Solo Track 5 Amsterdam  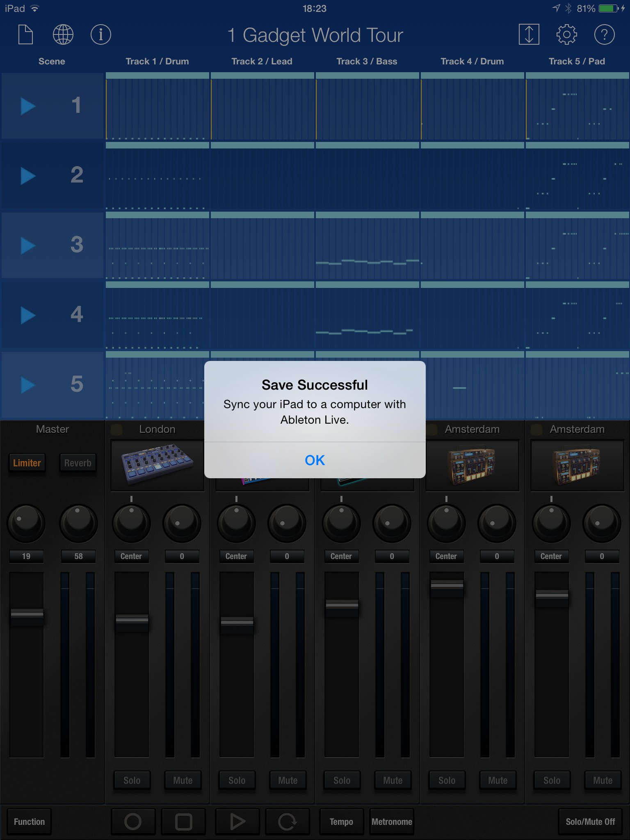552,781
